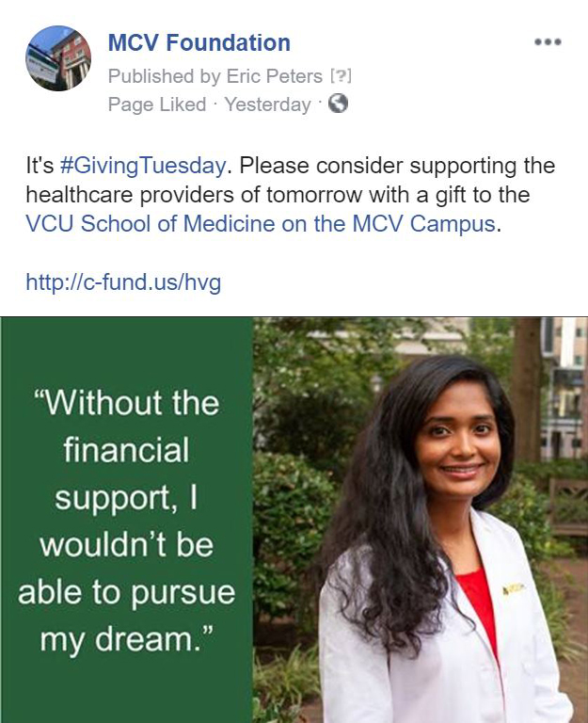The height and width of the screenshot is (723, 588).
Task: Click the Page Liked label
Action: pyautogui.click(x=157, y=104)
